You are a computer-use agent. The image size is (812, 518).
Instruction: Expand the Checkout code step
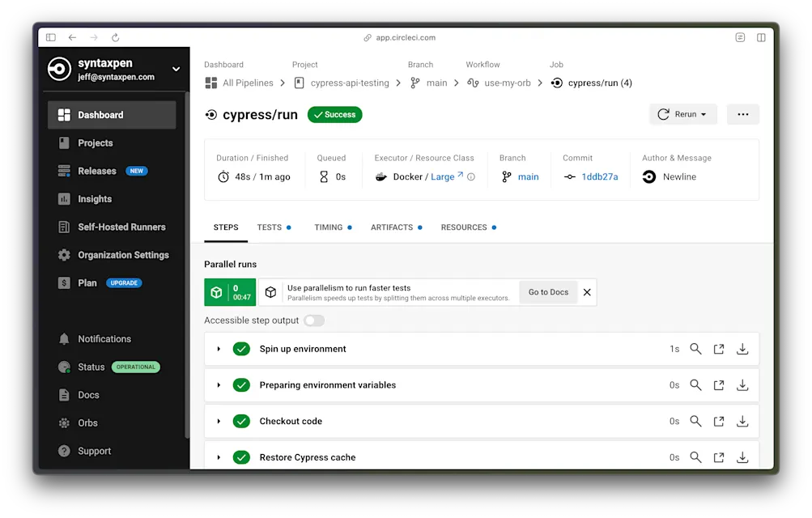pyautogui.click(x=219, y=421)
